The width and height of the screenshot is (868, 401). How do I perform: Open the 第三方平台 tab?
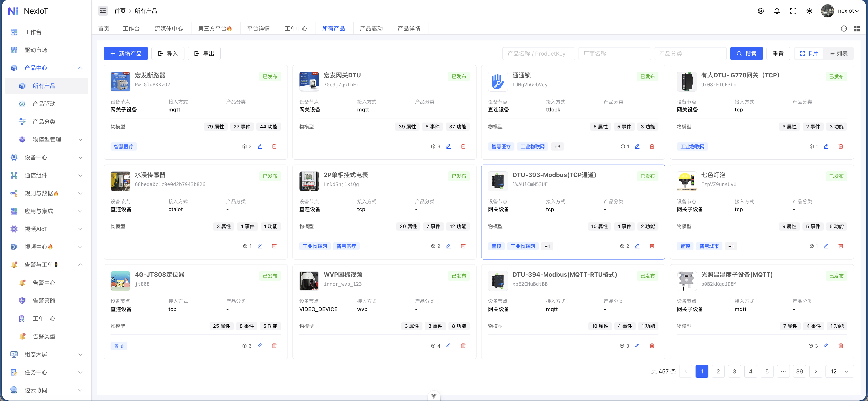coord(215,29)
